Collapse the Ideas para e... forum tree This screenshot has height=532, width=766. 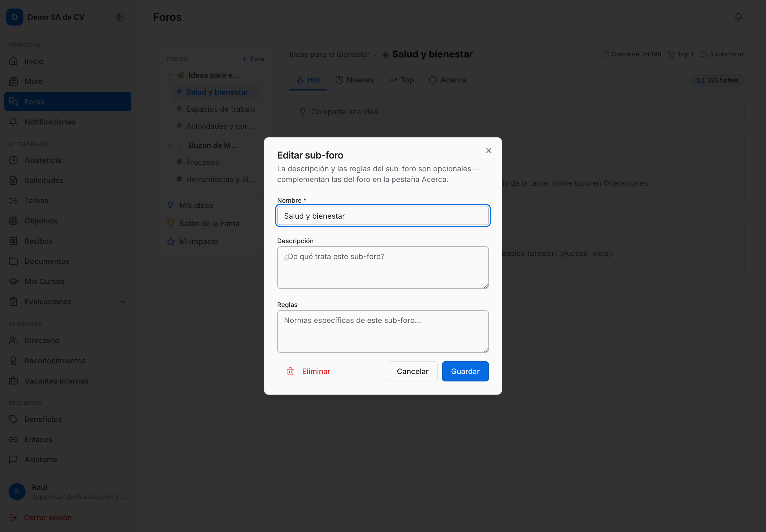[170, 75]
